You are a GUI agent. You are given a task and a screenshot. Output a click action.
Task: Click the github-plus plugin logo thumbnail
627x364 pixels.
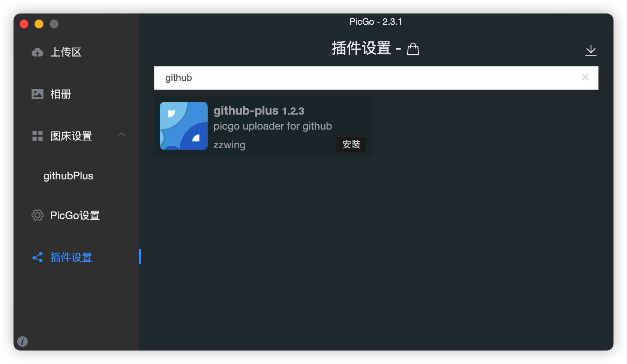pos(183,126)
